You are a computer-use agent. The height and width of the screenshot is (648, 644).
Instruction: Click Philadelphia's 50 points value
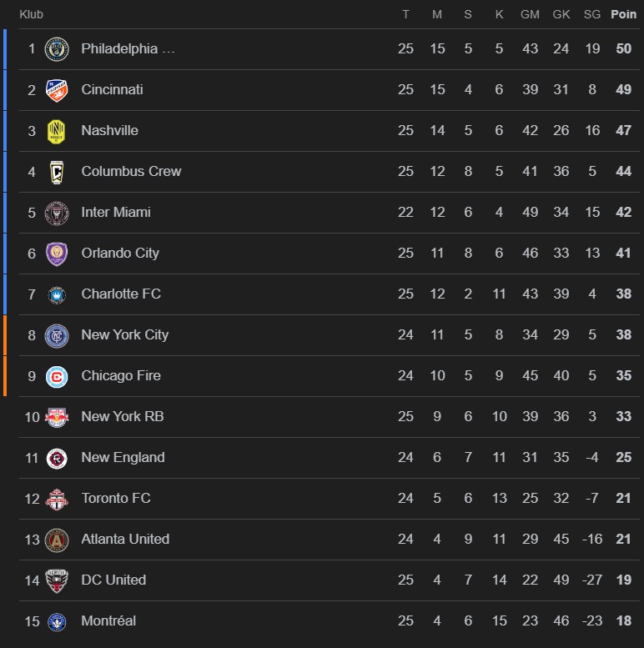pyautogui.click(x=623, y=49)
